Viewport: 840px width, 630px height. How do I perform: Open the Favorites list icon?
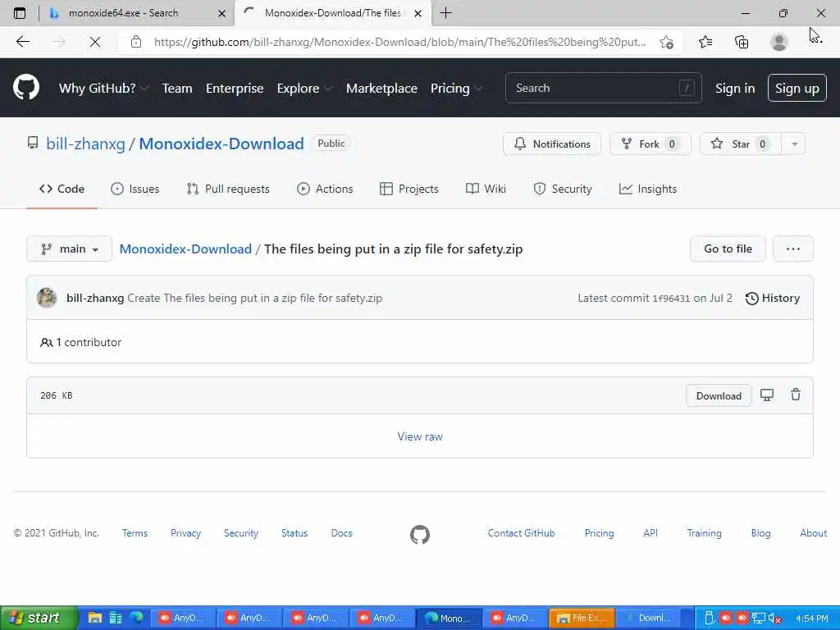[x=705, y=42]
